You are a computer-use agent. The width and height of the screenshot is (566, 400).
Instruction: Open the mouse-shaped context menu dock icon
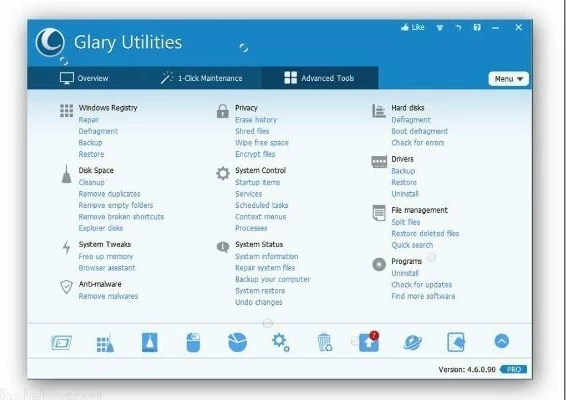(x=193, y=342)
